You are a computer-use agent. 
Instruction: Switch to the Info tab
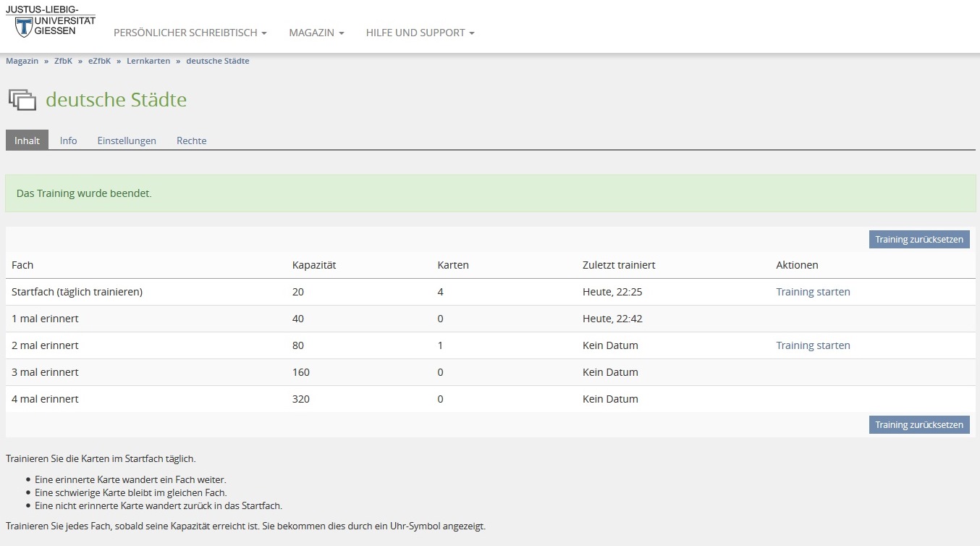pos(69,140)
